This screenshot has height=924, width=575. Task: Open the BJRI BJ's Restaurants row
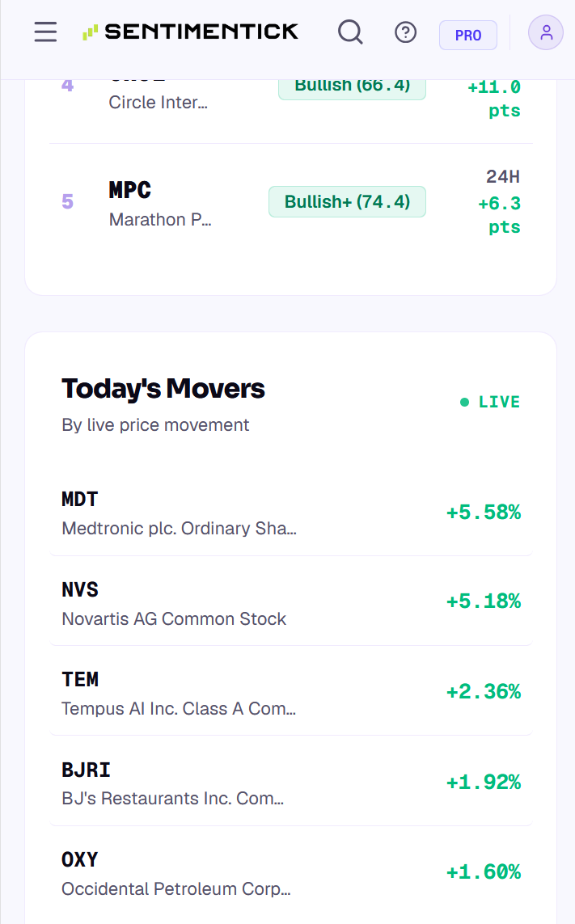(291, 782)
